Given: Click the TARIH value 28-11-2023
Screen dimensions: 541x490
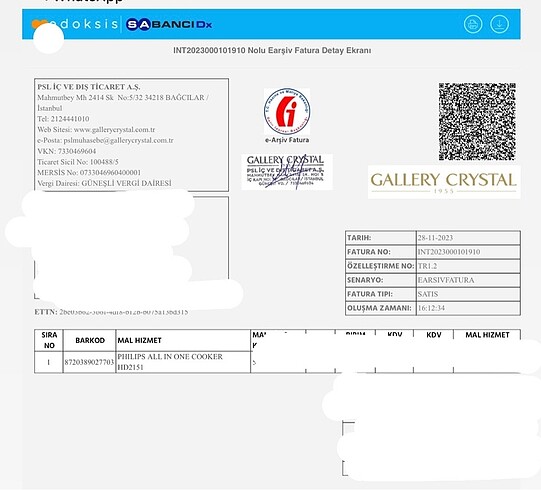Looking at the screenshot, I should tap(435, 238).
